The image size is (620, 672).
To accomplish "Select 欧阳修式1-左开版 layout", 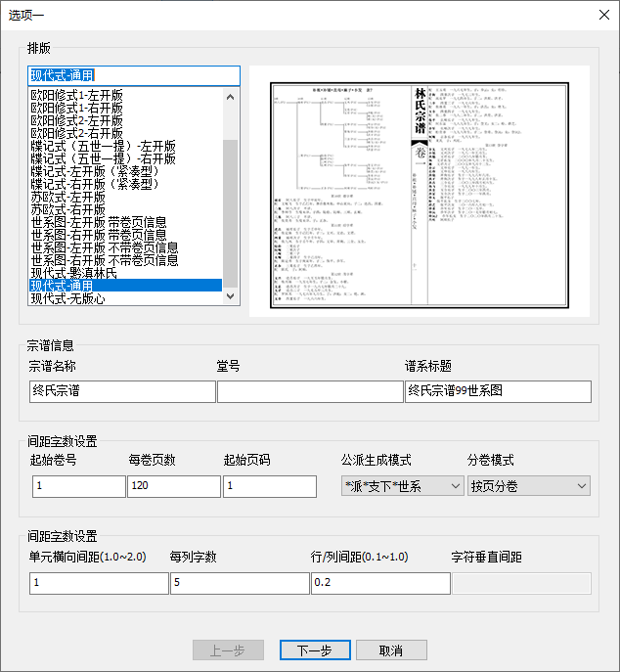I will click(x=125, y=95).
